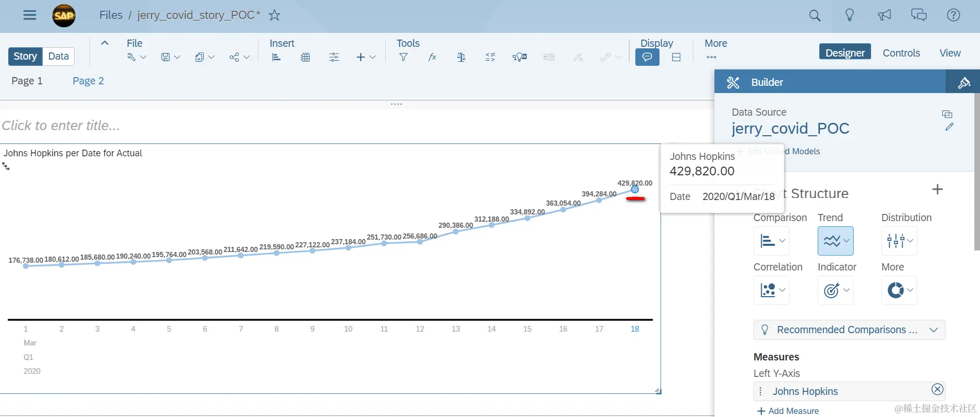Click Files breadcrumb link
This screenshot has height=417, width=980.
[x=111, y=15]
